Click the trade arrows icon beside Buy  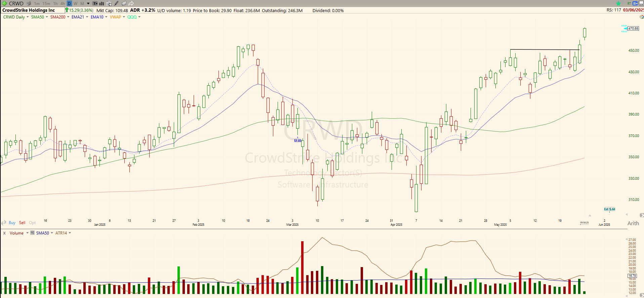4,223
